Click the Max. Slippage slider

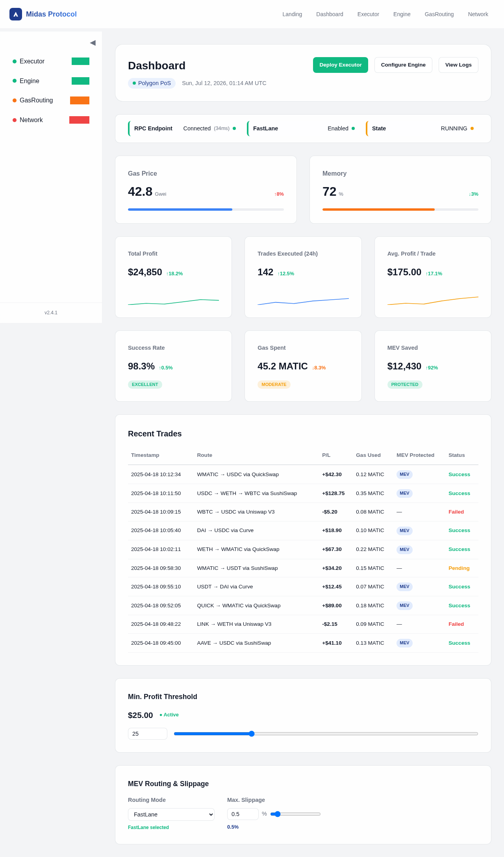[x=295, y=814]
